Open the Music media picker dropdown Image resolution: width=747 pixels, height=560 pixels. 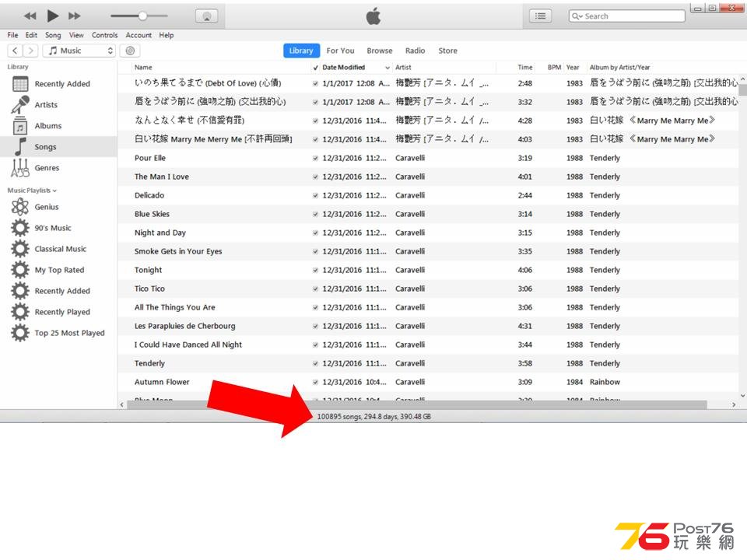pyautogui.click(x=79, y=51)
